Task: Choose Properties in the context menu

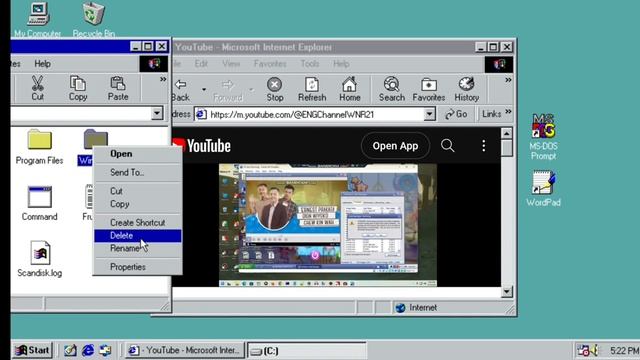Action: (x=137, y=267)
